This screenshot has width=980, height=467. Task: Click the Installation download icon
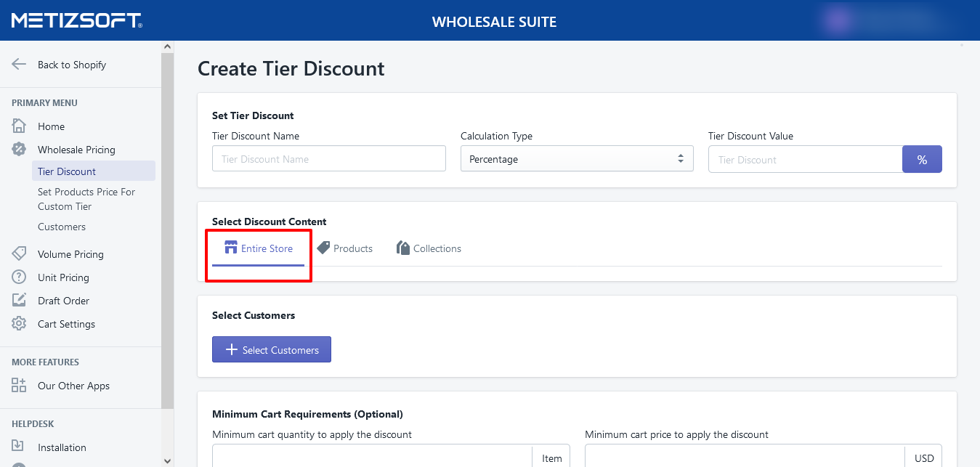point(20,447)
